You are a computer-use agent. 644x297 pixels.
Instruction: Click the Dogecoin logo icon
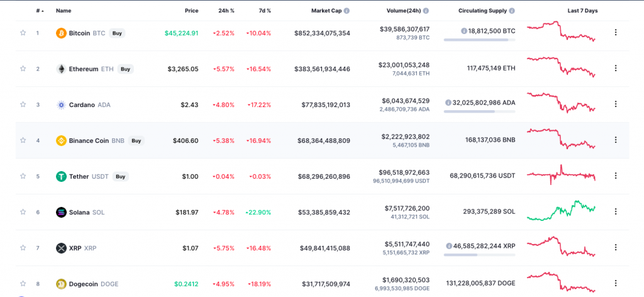click(x=61, y=284)
